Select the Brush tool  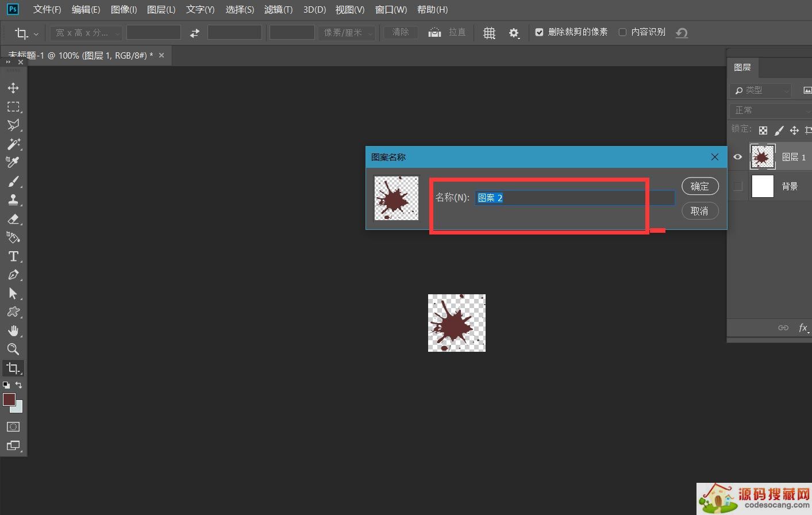tap(13, 182)
